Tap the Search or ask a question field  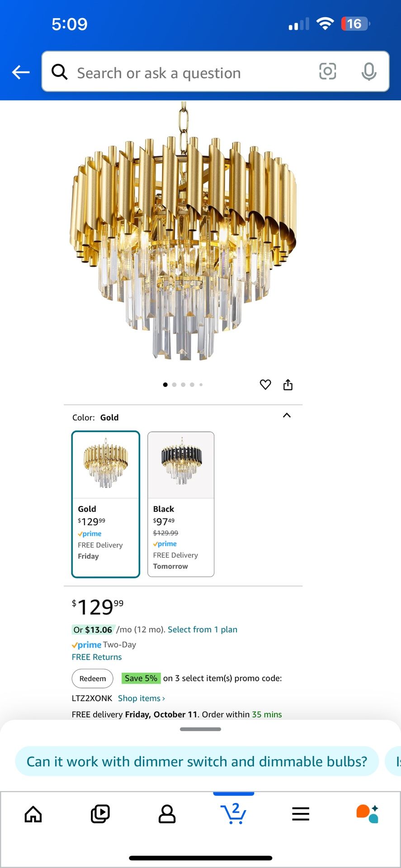coord(181,72)
